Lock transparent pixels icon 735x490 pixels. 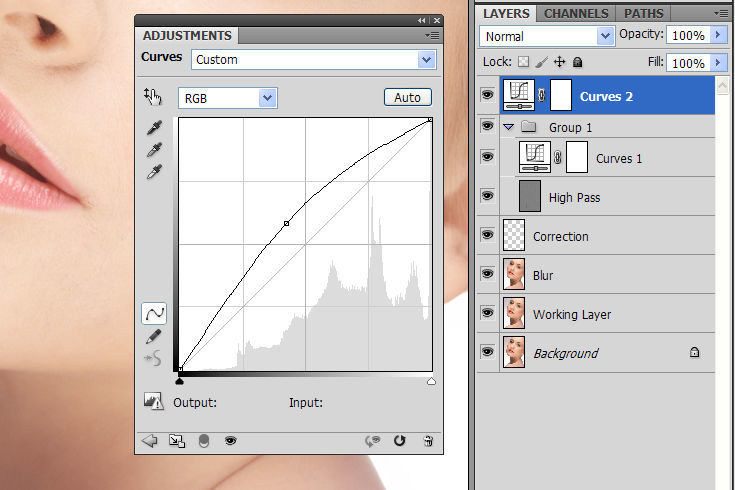pos(524,62)
